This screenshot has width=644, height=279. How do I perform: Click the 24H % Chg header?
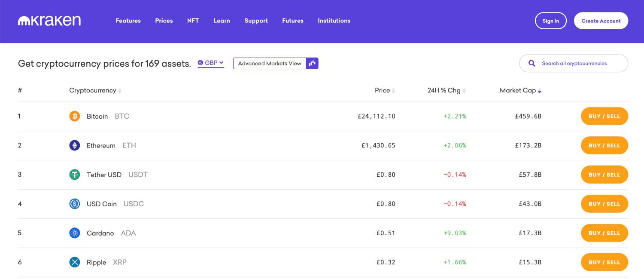[444, 90]
